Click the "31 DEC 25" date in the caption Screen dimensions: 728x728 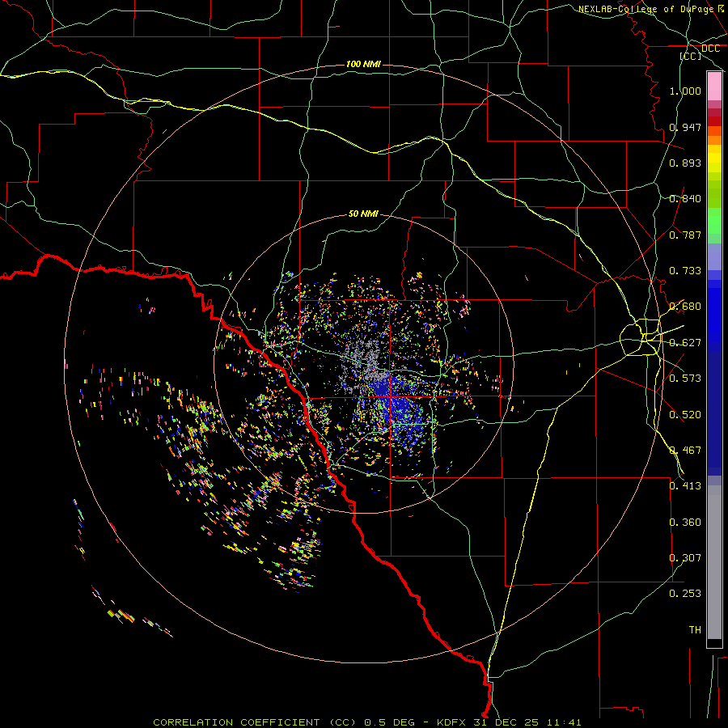(506, 722)
